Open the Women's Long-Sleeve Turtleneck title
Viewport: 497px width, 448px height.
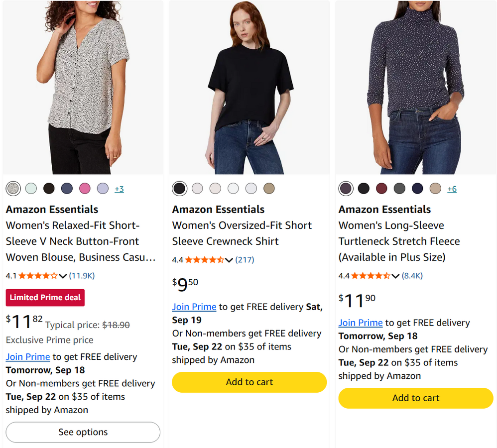(x=399, y=241)
